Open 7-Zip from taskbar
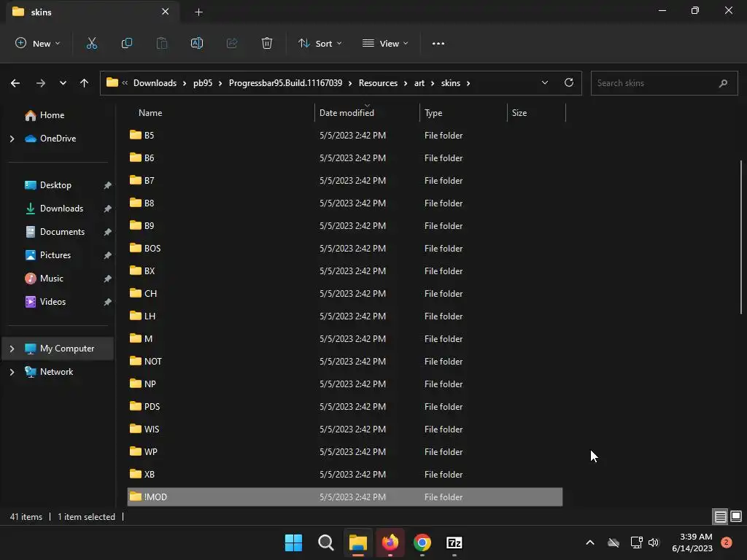 [x=454, y=542]
